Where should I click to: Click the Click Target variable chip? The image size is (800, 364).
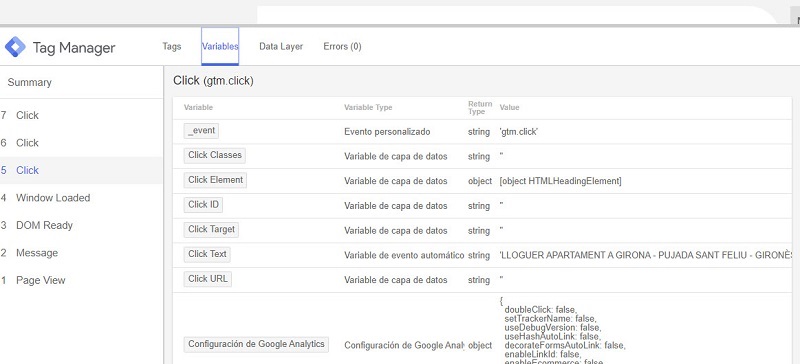(211, 229)
